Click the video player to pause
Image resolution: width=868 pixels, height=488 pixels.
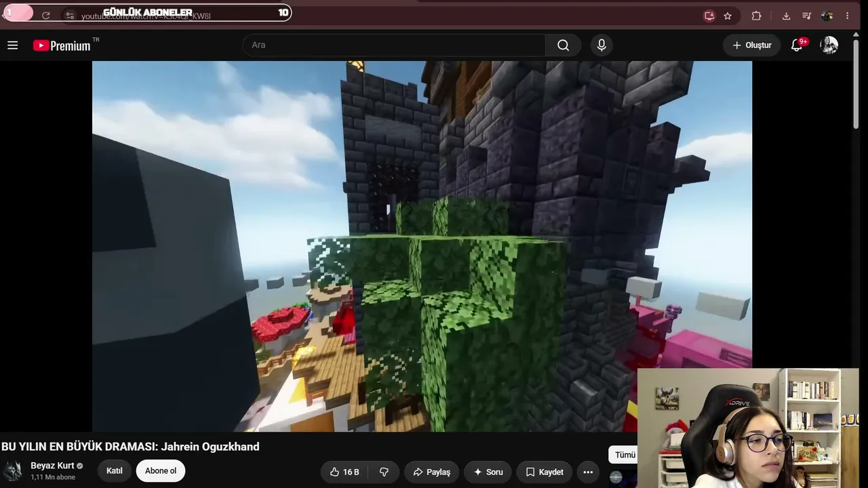click(x=422, y=246)
